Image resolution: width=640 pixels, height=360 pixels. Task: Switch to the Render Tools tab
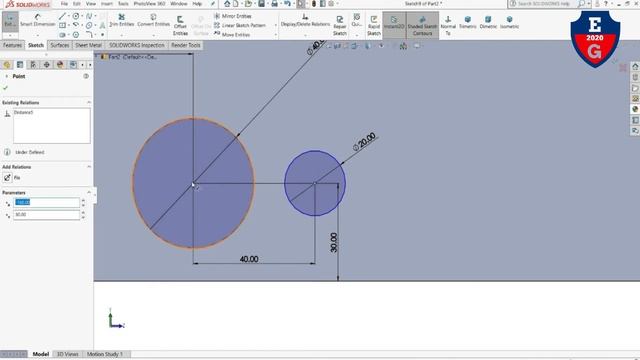point(186,45)
